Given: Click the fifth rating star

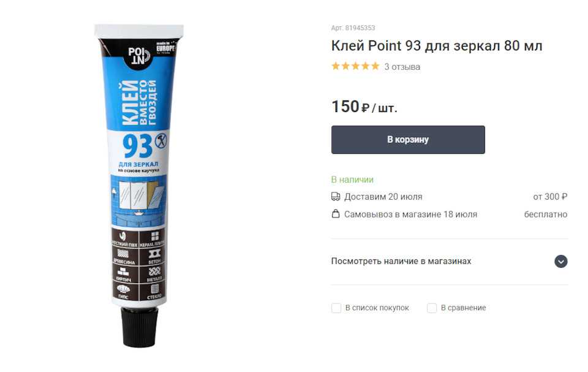Looking at the screenshot, I should [375, 66].
